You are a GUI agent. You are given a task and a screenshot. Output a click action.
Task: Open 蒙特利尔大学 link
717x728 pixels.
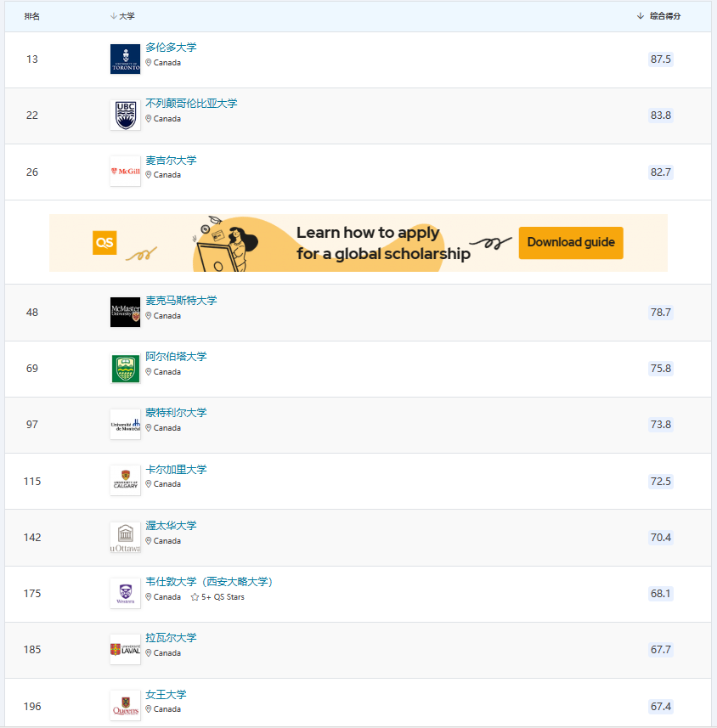tap(176, 413)
